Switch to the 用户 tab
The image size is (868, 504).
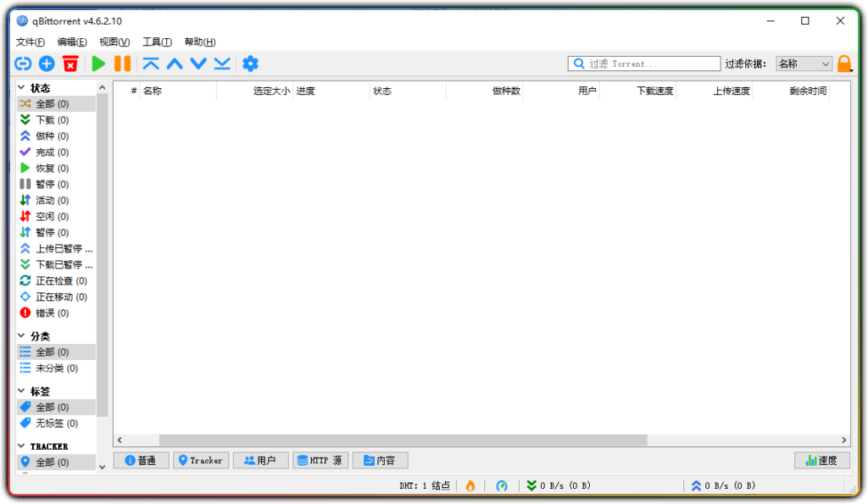(261, 460)
